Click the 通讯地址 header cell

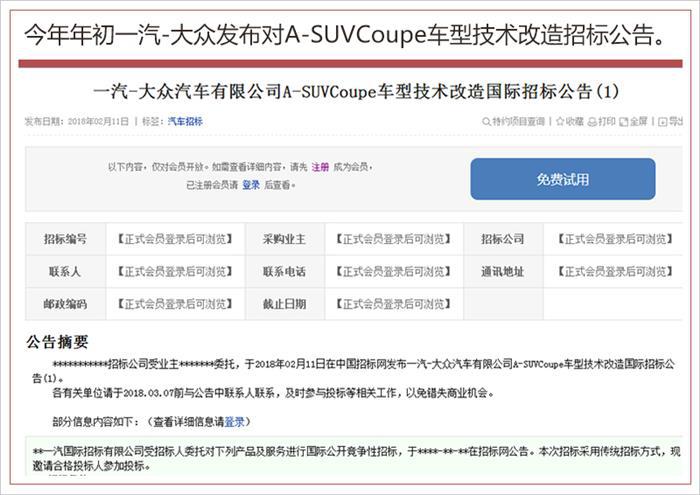click(x=503, y=271)
